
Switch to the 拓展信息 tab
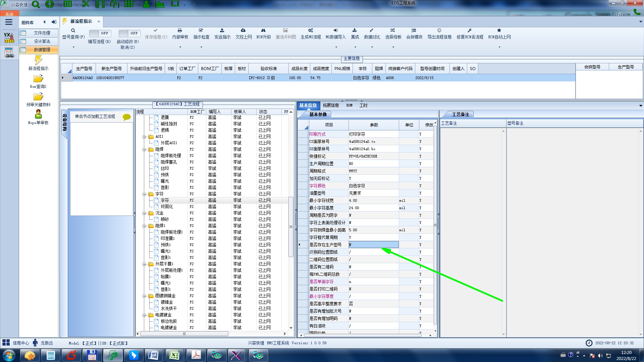[x=330, y=105]
